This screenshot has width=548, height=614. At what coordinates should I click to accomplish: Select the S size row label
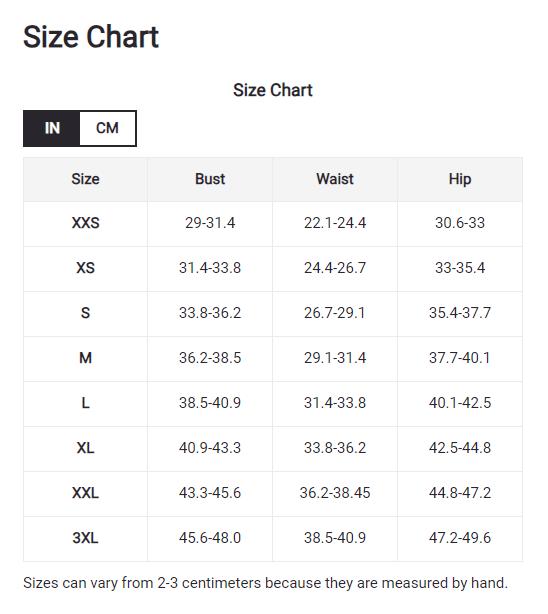pos(85,313)
